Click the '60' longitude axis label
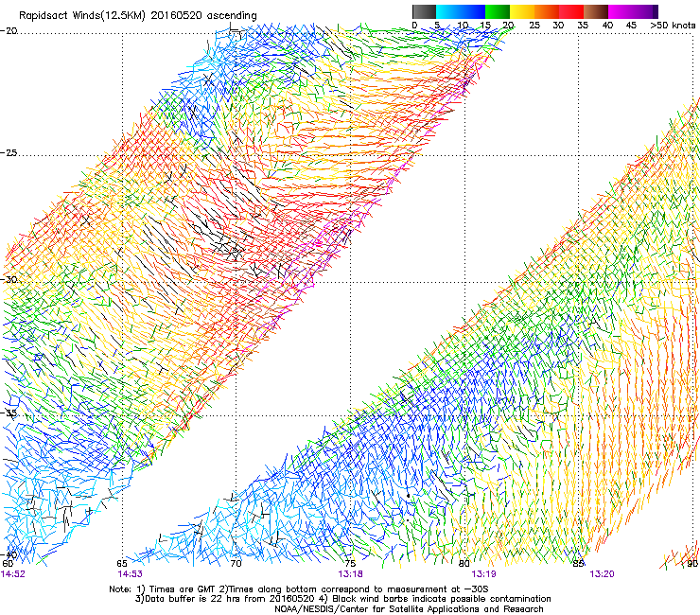The width and height of the screenshot is (700, 615). click(8, 563)
